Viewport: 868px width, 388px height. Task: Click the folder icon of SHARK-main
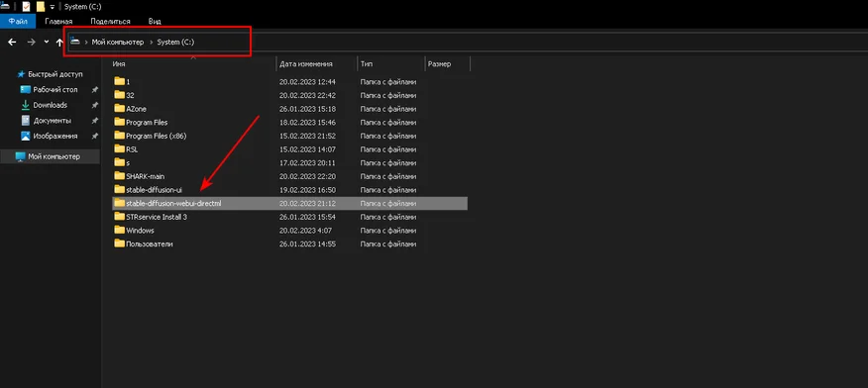pos(119,176)
